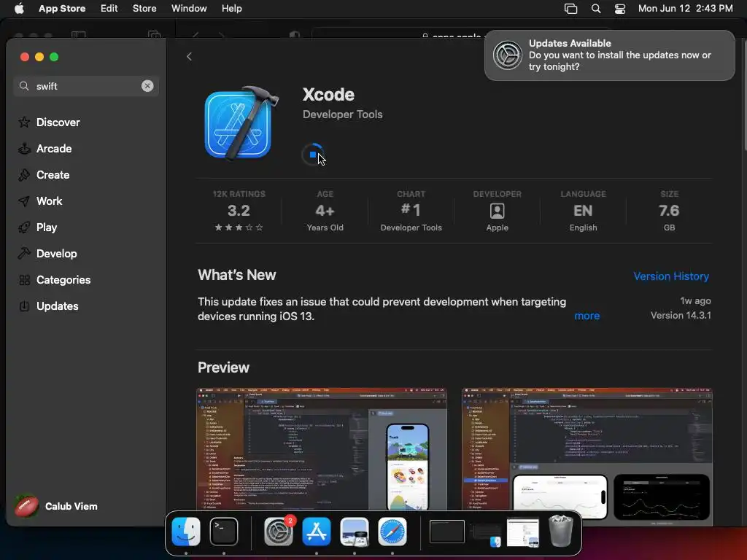Click the Xcode app icon

241,123
